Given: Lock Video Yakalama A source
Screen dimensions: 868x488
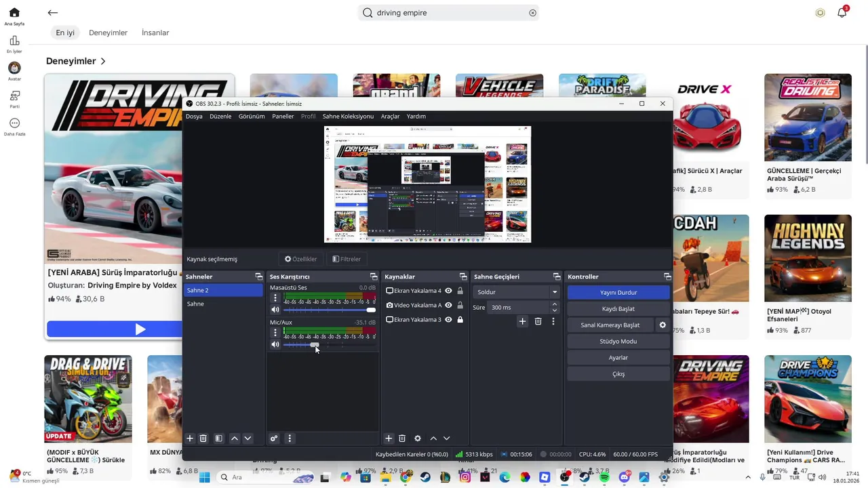Looking at the screenshot, I should [460, 305].
